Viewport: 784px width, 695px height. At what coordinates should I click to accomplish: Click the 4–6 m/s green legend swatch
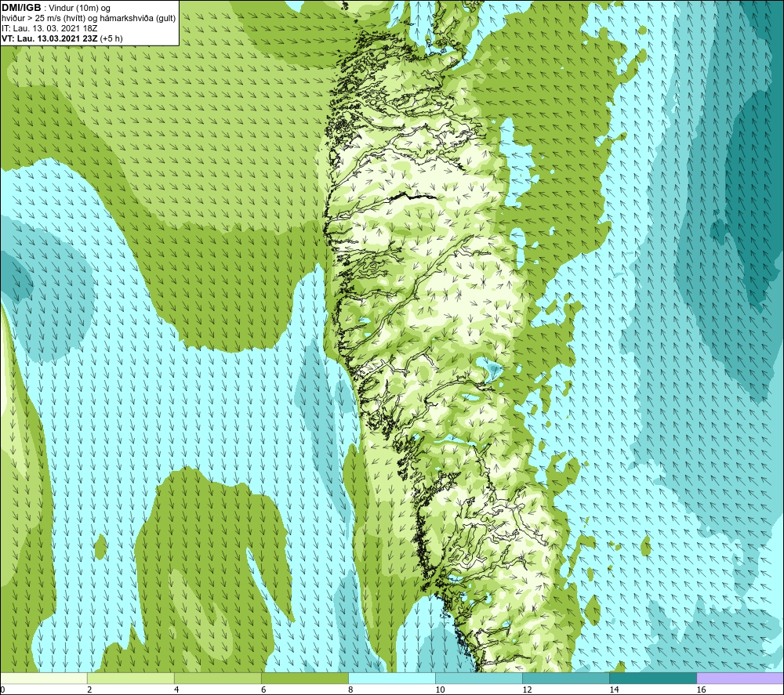point(218,679)
